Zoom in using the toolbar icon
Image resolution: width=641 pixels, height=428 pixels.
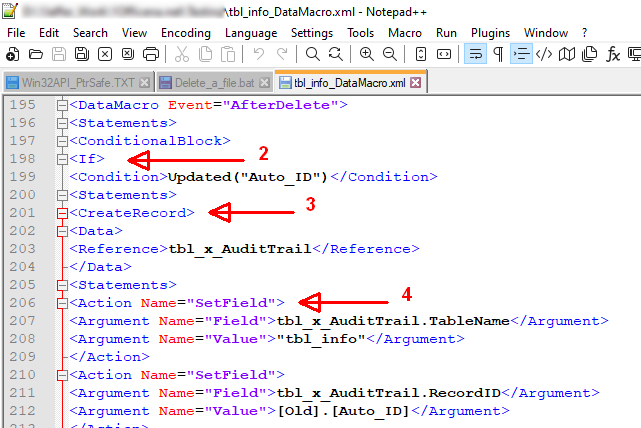pos(366,54)
